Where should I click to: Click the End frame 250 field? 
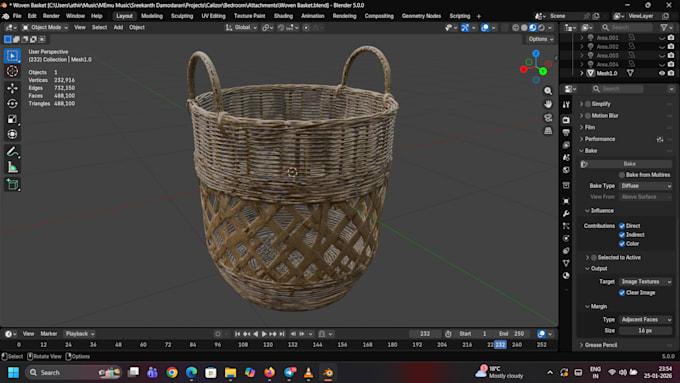point(512,334)
